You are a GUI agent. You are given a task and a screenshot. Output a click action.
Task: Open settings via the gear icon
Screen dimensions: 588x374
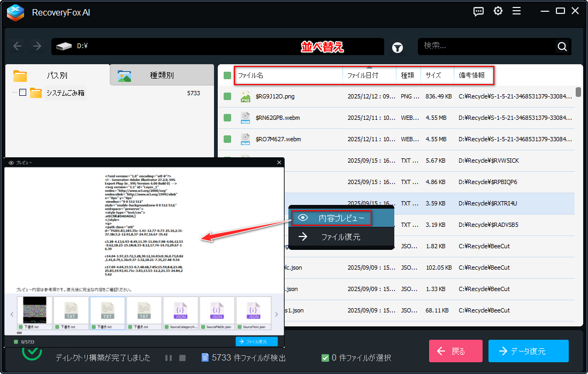click(498, 11)
